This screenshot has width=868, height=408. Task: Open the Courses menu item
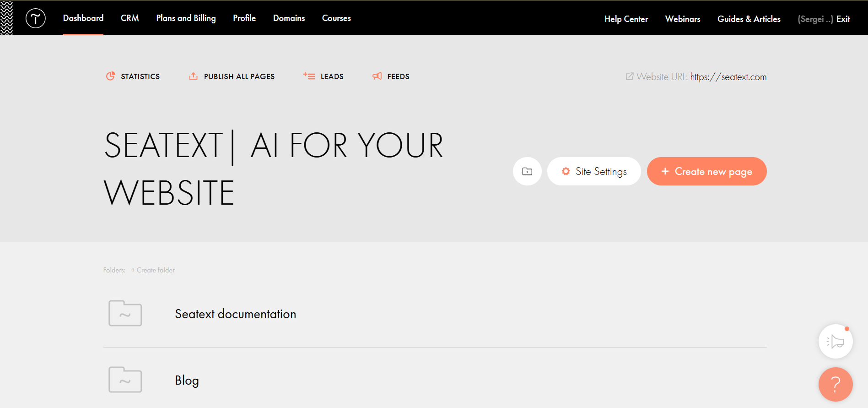336,18
